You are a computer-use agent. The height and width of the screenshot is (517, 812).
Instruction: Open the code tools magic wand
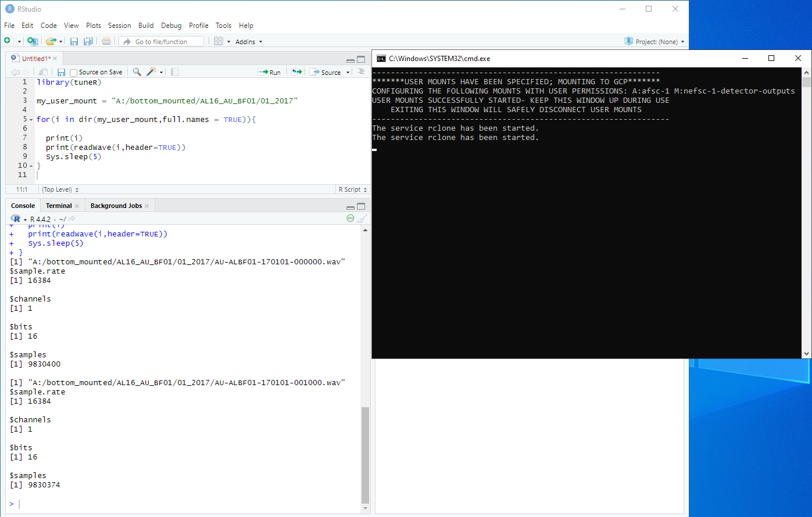[152, 72]
